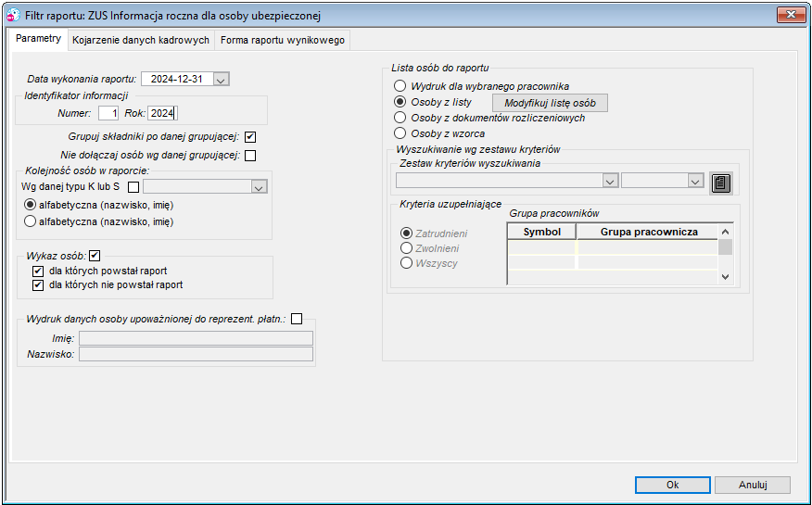
Task: Select the Wszyscy radio button
Action: [x=407, y=263]
